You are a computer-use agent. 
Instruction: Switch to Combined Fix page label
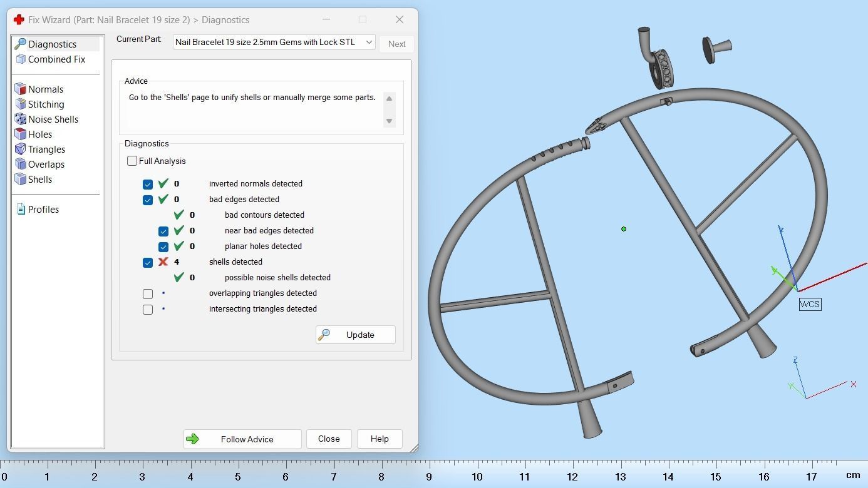pos(56,59)
